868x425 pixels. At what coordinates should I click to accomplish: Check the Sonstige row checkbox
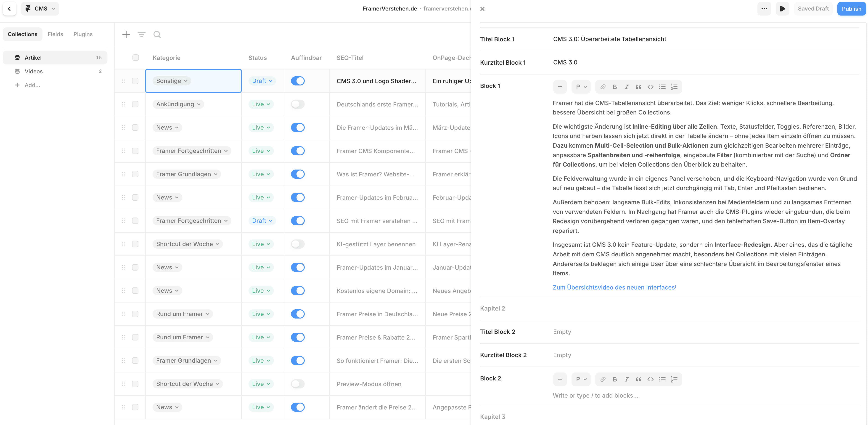[135, 81]
